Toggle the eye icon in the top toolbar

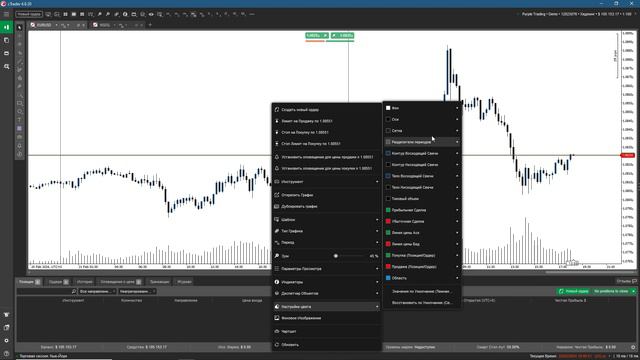(x=151, y=14)
